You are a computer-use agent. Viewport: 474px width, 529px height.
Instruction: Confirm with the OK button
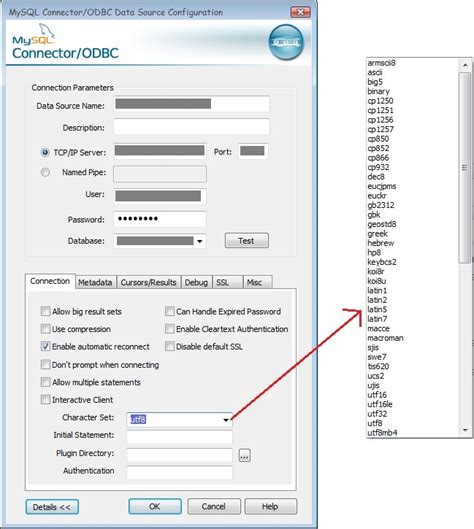(x=155, y=506)
